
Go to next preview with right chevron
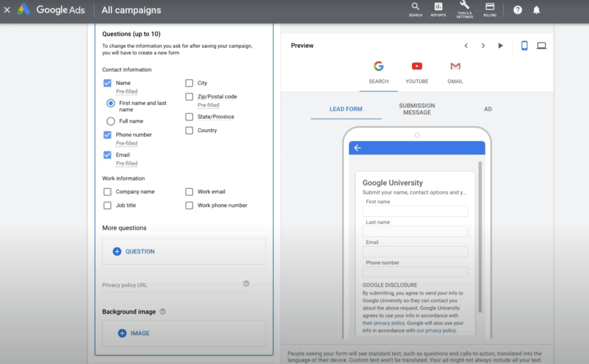pos(483,45)
